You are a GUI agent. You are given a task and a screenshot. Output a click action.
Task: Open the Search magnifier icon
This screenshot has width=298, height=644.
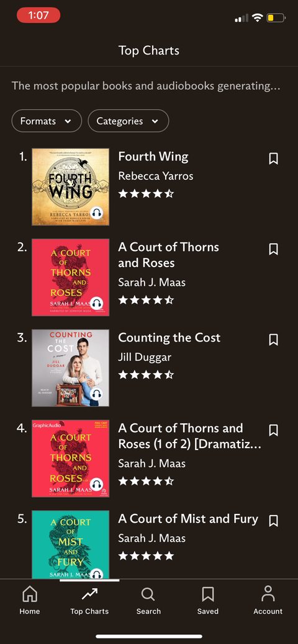pyautogui.click(x=148, y=594)
